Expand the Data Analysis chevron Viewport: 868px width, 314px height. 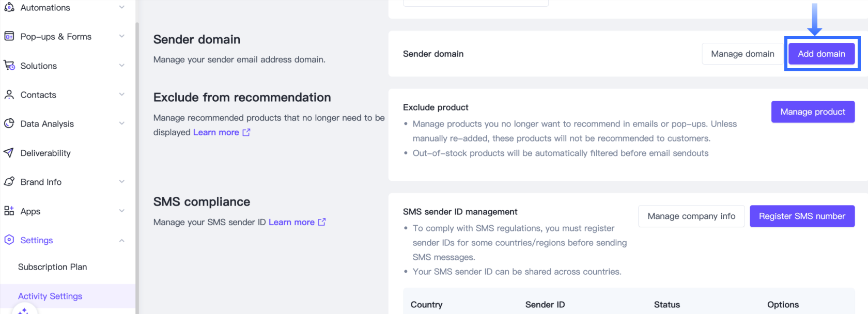click(122, 123)
